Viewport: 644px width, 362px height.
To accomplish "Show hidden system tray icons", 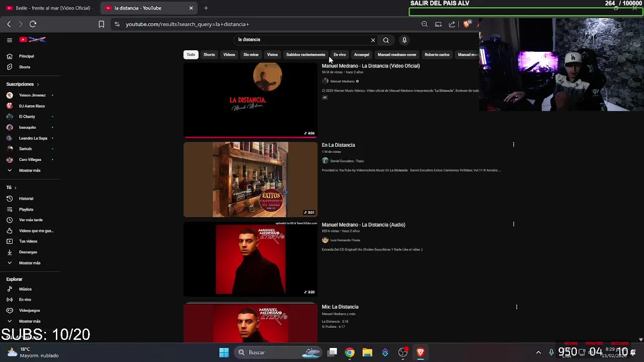I will point(538,352).
